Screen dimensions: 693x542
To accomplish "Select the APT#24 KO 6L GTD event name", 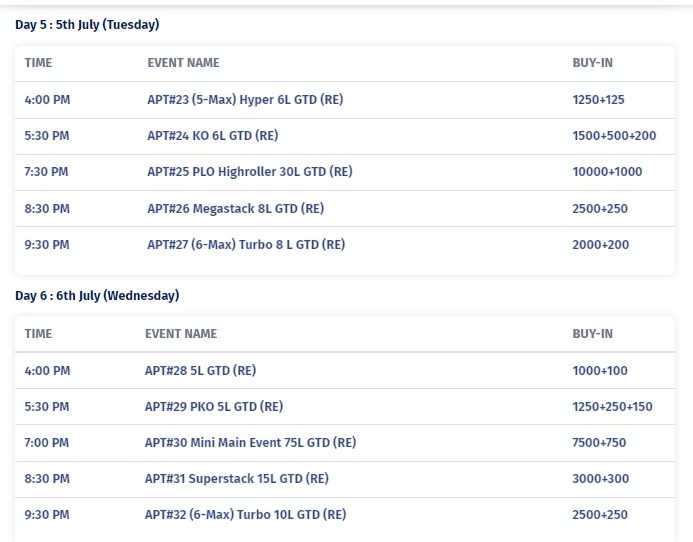I will pos(213,136).
